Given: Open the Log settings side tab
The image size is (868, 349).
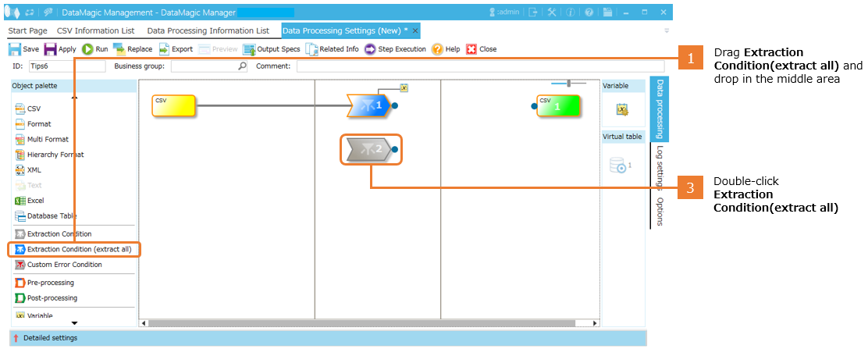Looking at the screenshot, I should pos(660,167).
